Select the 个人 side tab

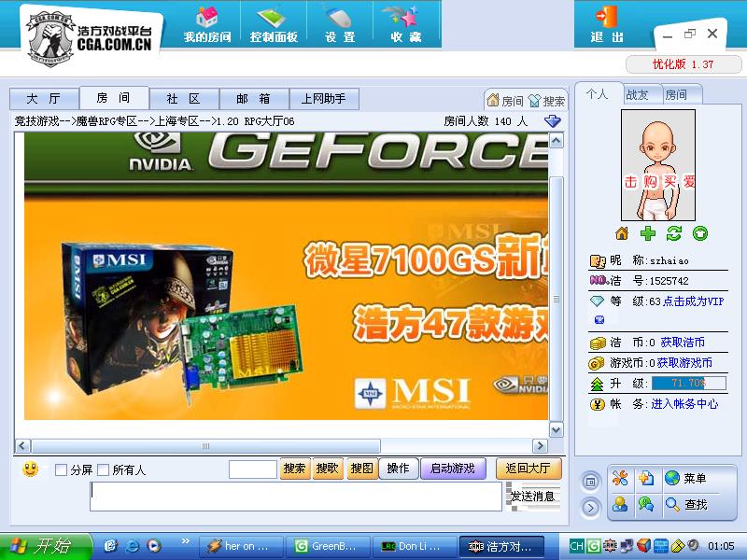pyautogui.click(x=599, y=94)
